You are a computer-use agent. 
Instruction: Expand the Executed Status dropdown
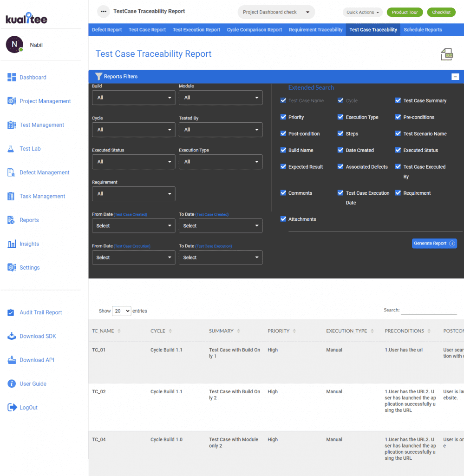(133, 162)
